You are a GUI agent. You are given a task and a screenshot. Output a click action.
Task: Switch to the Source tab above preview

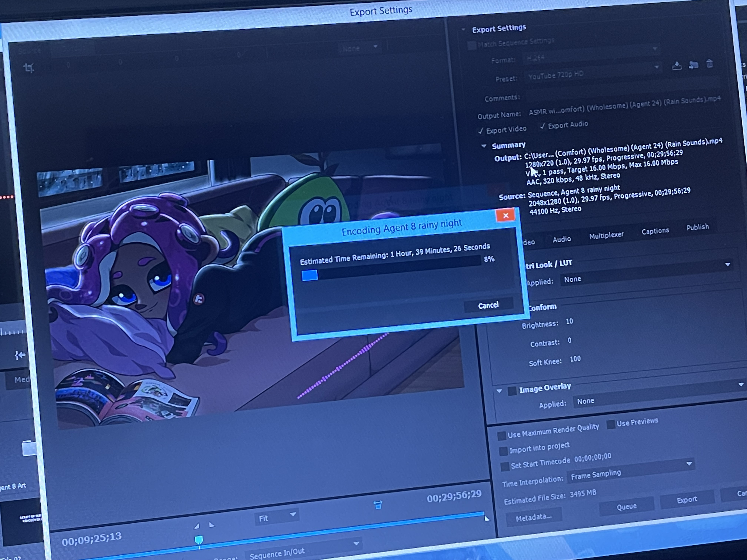pos(30,51)
